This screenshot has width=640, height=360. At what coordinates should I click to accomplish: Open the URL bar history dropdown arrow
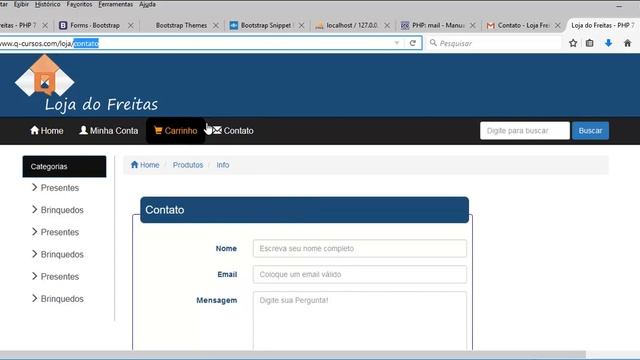397,43
